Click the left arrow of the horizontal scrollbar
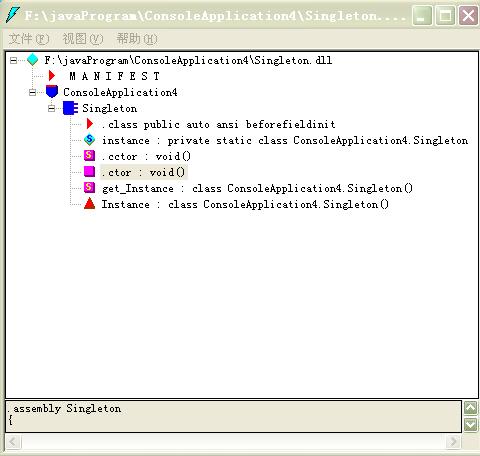 pyautogui.click(x=14, y=442)
